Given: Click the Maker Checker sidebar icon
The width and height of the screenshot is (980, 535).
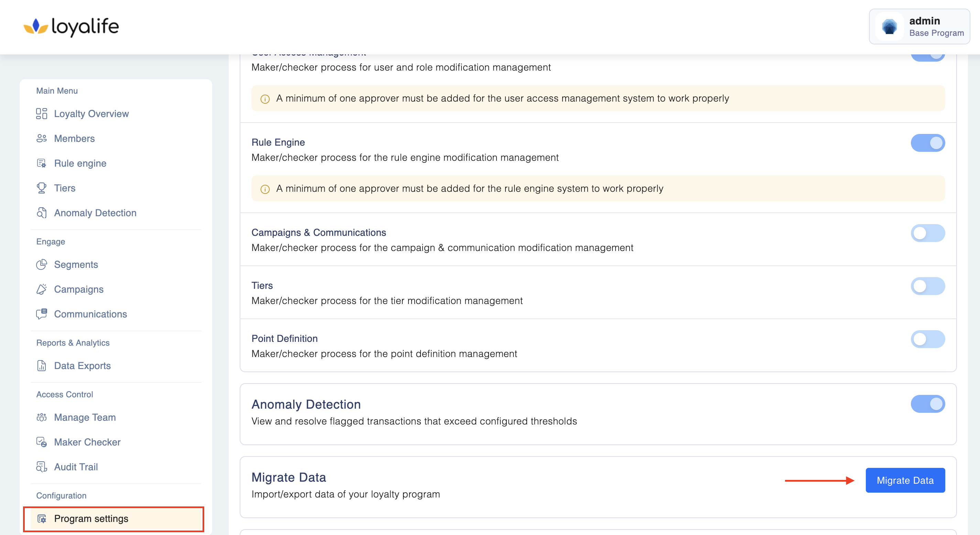Looking at the screenshot, I should coord(42,442).
